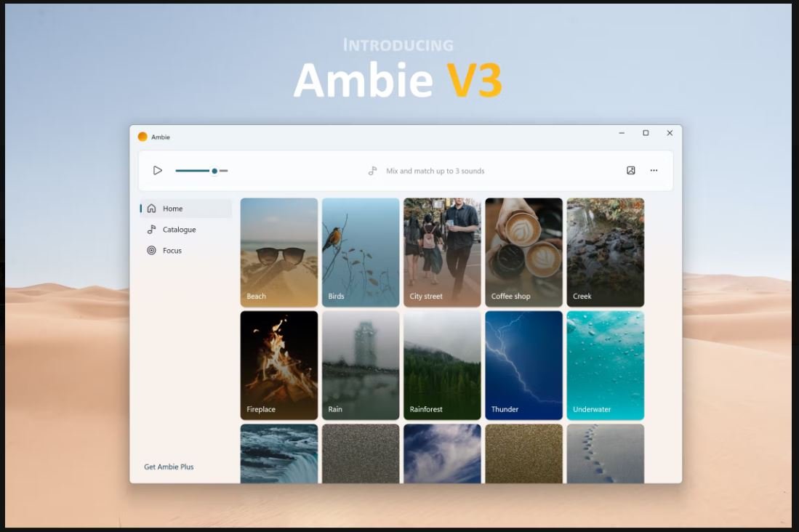Select the waterfall image tile in bottom row
Viewport: 799px width, 532px height.
click(279, 454)
